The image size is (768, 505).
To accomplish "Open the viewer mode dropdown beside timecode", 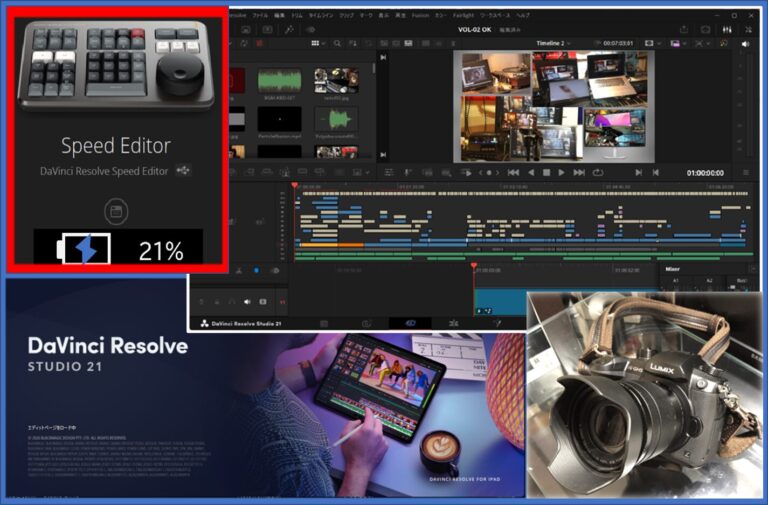I will pos(652,44).
